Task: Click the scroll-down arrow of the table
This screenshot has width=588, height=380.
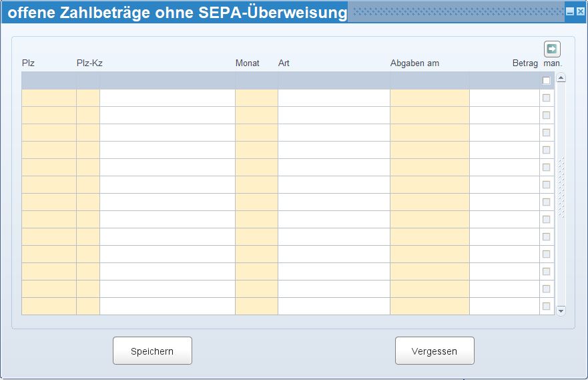Action: coord(561,311)
